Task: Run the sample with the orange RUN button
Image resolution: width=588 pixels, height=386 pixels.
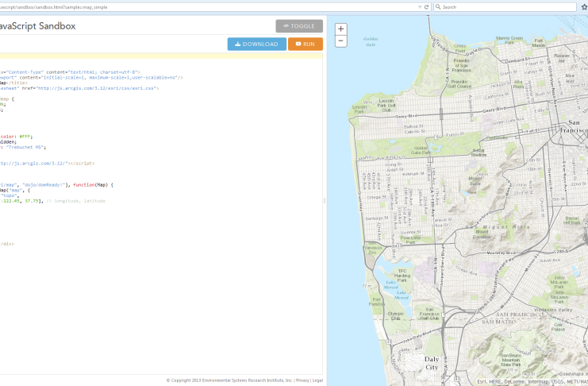Action: (x=306, y=44)
